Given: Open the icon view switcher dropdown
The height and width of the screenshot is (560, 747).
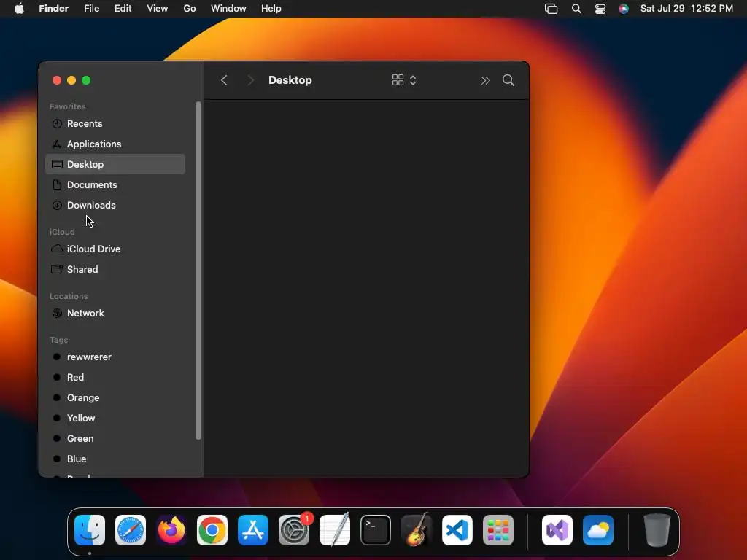Looking at the screenshot, I should click(x=404, y=80).
